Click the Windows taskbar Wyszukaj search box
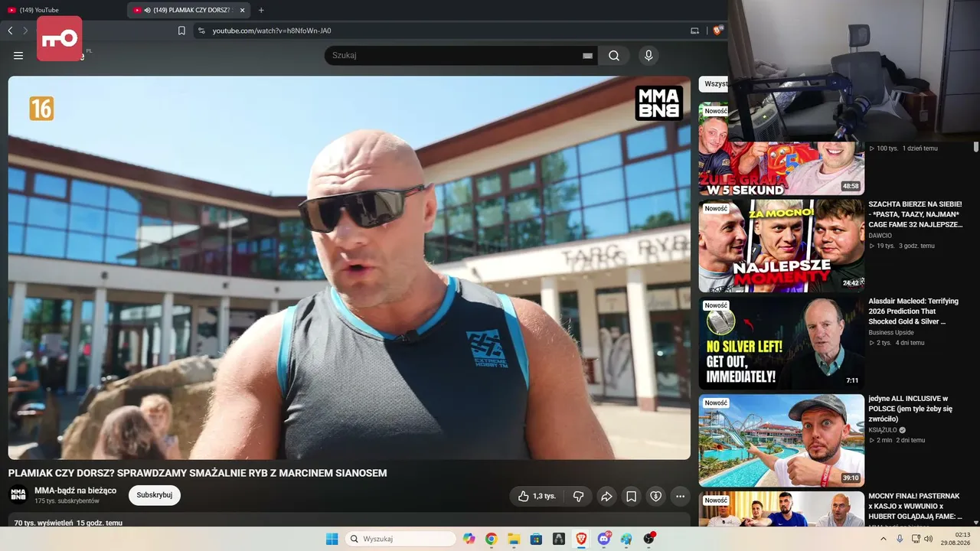The height and width of the screenshot is (551, 980). [x=401, y=539]
